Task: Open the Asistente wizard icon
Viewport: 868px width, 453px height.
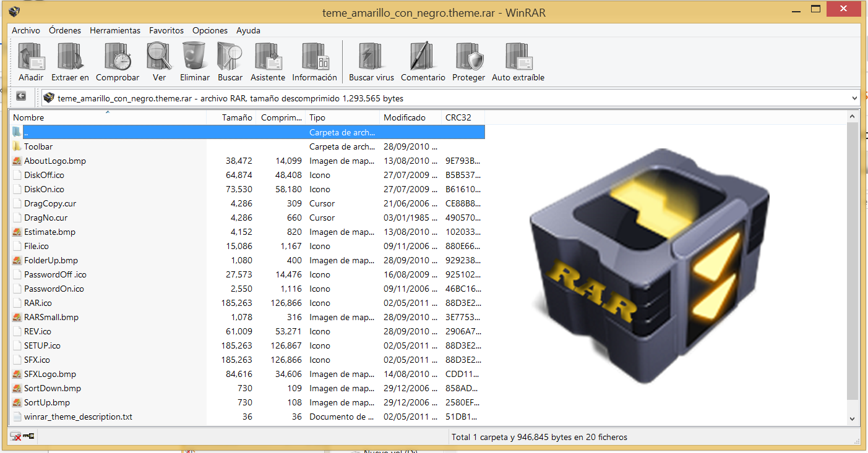Action: 268,57
